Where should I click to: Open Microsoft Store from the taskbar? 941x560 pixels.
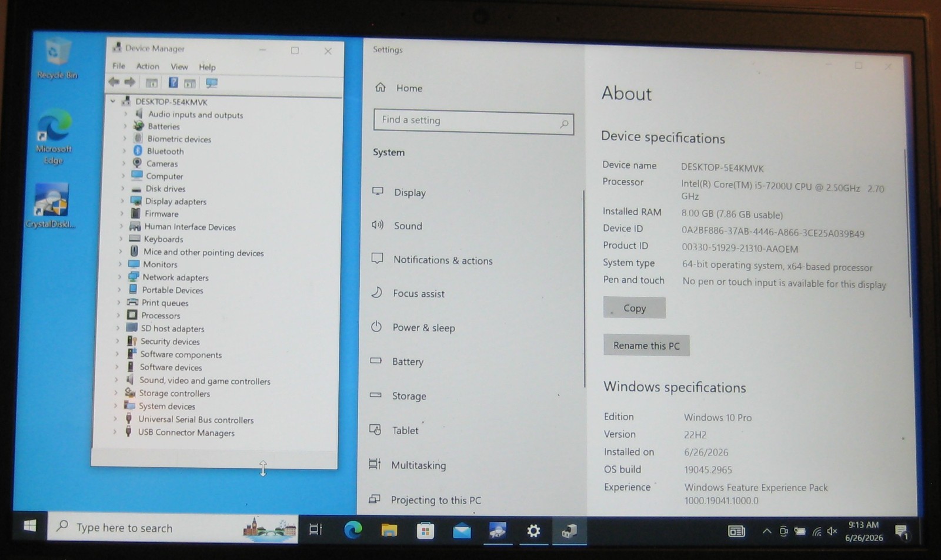(x=425, y=531)
